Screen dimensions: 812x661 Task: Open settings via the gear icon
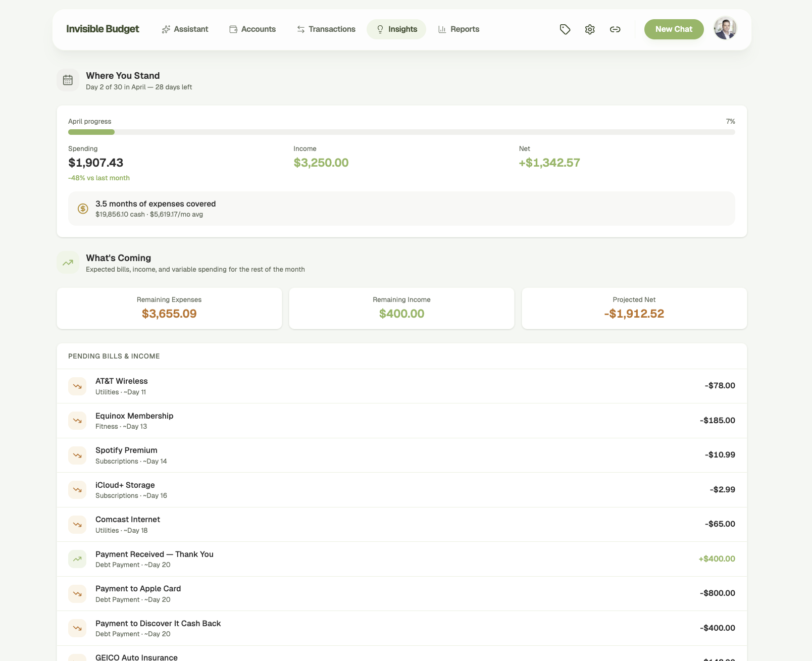point(589,29)
